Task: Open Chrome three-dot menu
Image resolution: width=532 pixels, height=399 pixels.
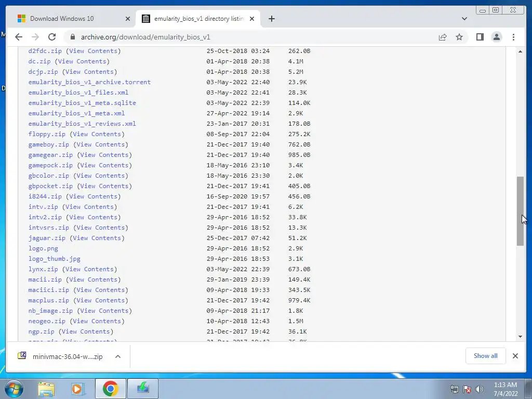Action: 513,37
